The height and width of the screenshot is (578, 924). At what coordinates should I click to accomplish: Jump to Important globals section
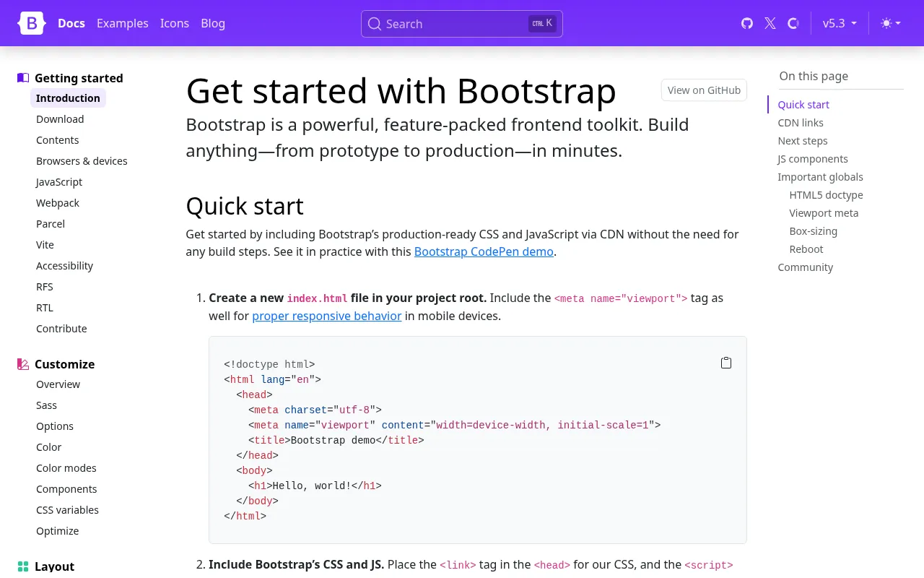(820, 177)
